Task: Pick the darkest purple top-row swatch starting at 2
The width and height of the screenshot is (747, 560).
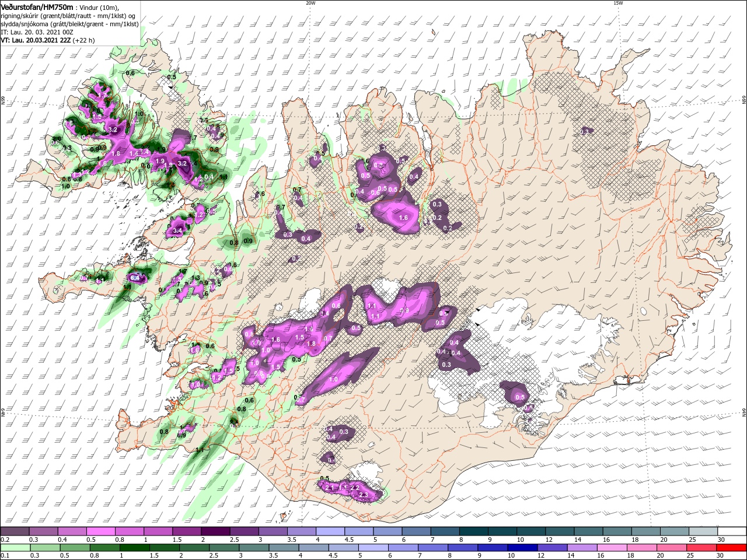Action: [215, 531]
